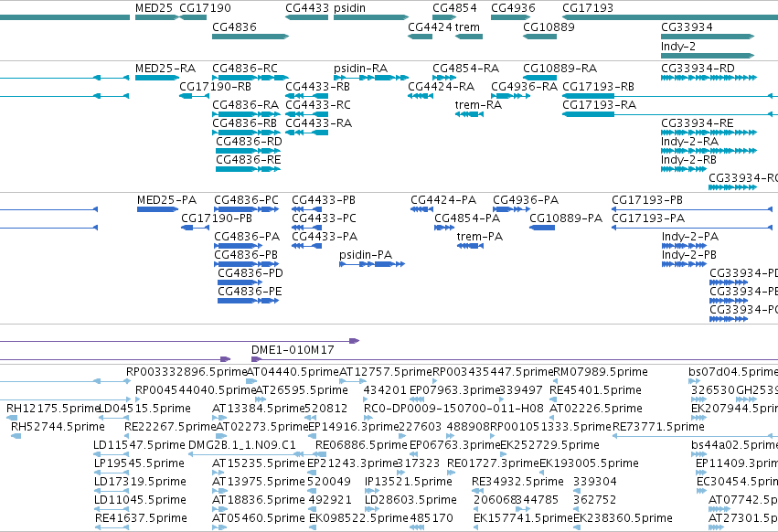Select protein CG4936-PA
Screen dimensions: 778x532
pos(511,209)
